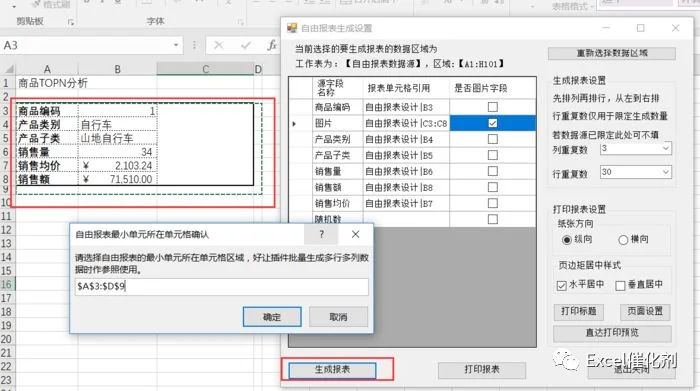Click the formula bar cancel X icon
The width and height of the screenshot is (700, 391).
218,45
